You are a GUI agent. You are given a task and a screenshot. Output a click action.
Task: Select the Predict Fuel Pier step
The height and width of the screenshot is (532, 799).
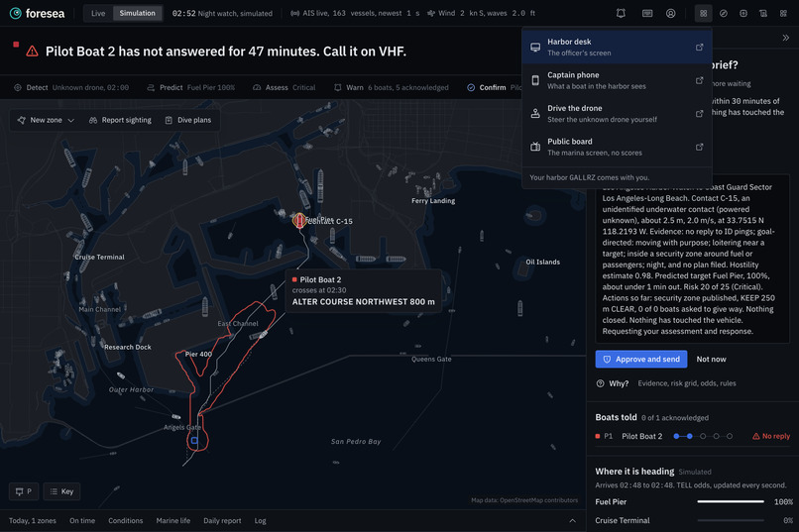point(190,87)
